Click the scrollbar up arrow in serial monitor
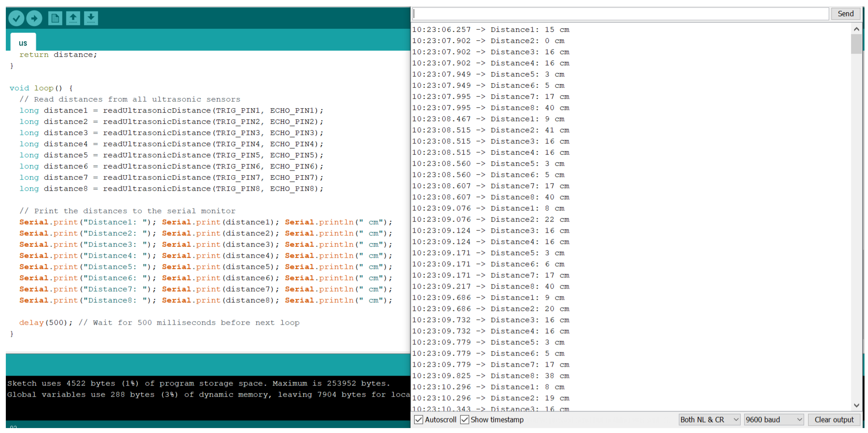This screenshot has width=868, height=433. 856,29
